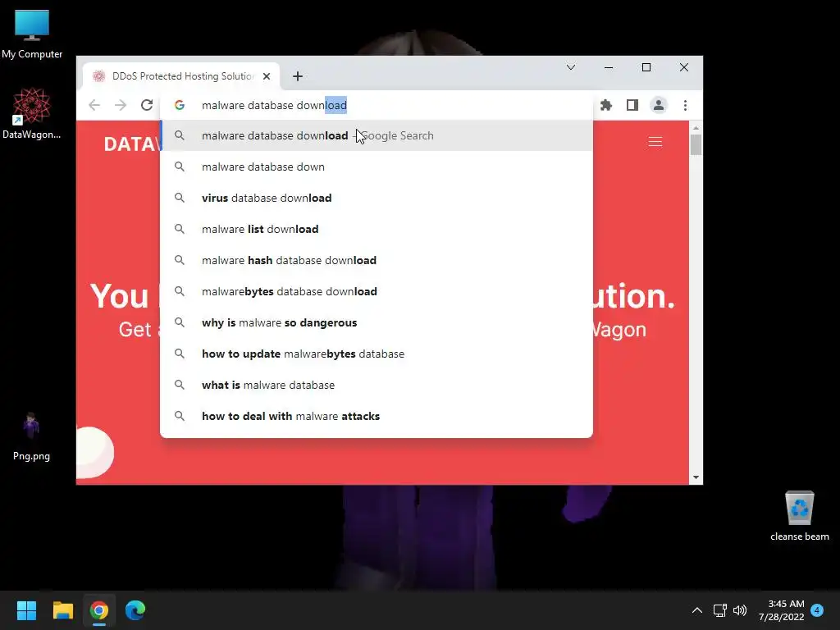Screen dimensions: 840x630
Task: Select suggestion 'virus database download'
Action: pyautogui.click(x=376, y=198)
